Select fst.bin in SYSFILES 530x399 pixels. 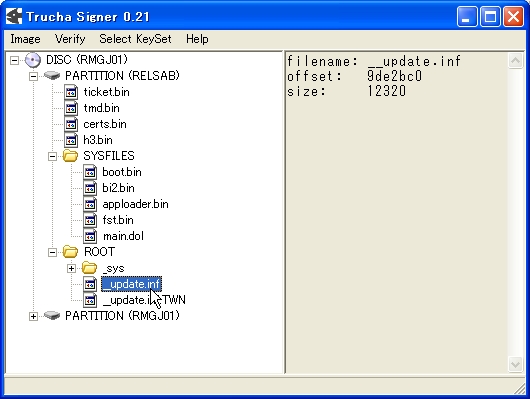click(x=118, y=220)
